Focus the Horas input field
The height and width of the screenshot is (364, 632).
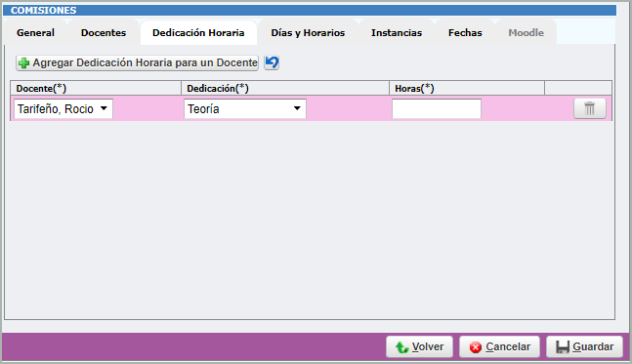point(437,108)
